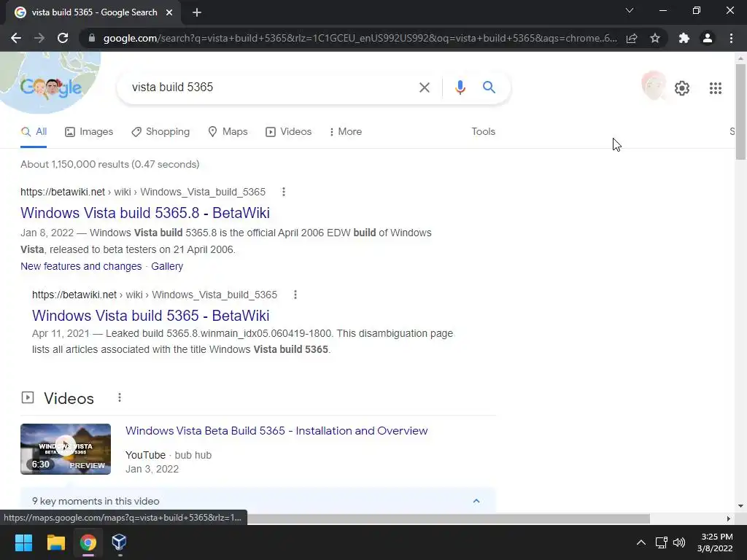Image resolution: width=747 pixels, height=560 pixels.
Task: Open options for the indented betawiki result
Action: click(295, 295)
